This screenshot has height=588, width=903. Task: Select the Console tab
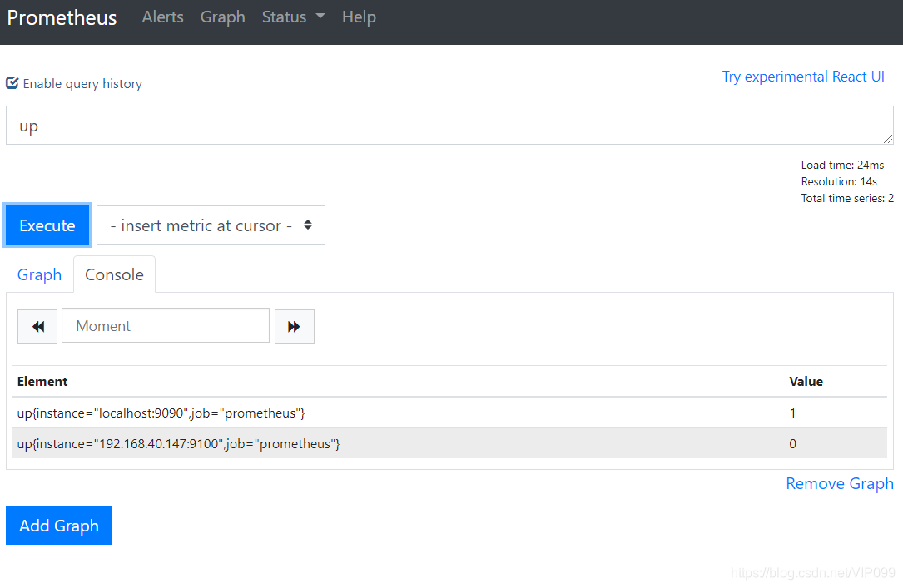[x=114, y=274]
